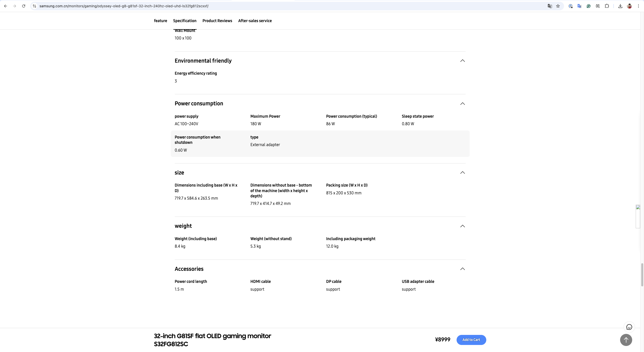Click the screenshot capture extension icon
This screenshot has height=352, width=644.
[598, 6]
